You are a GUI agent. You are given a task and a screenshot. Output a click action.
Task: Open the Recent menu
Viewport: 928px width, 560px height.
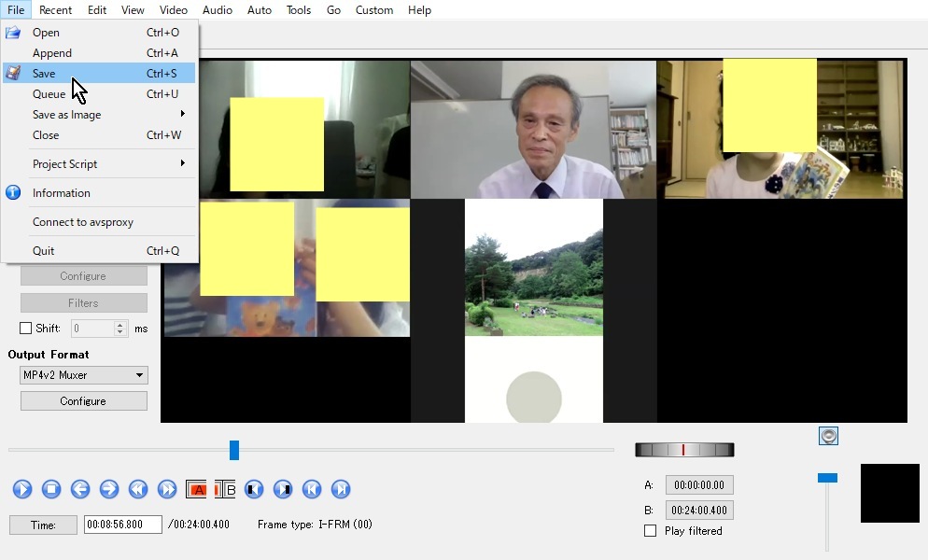[x=55, y=10]
